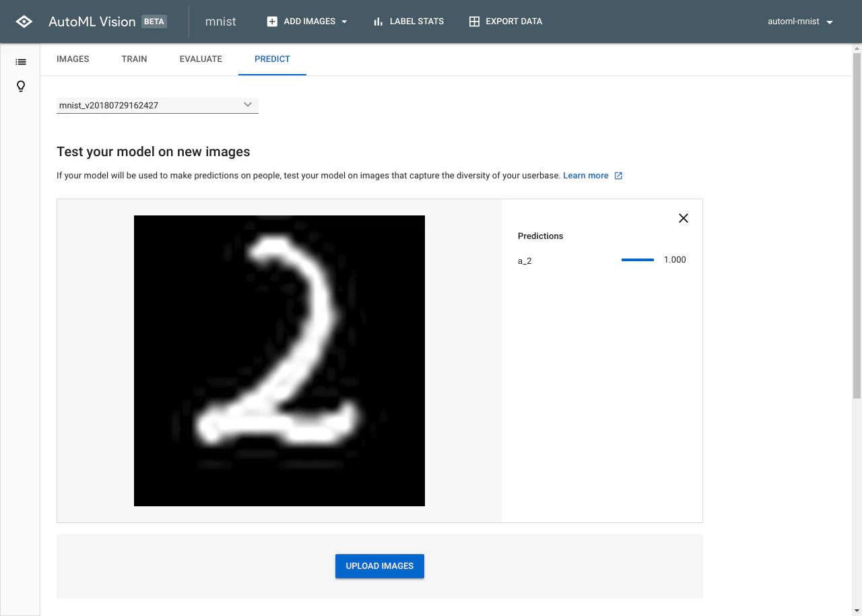Select the Predict tab
The image size is (862, 616).
point(272,59)
